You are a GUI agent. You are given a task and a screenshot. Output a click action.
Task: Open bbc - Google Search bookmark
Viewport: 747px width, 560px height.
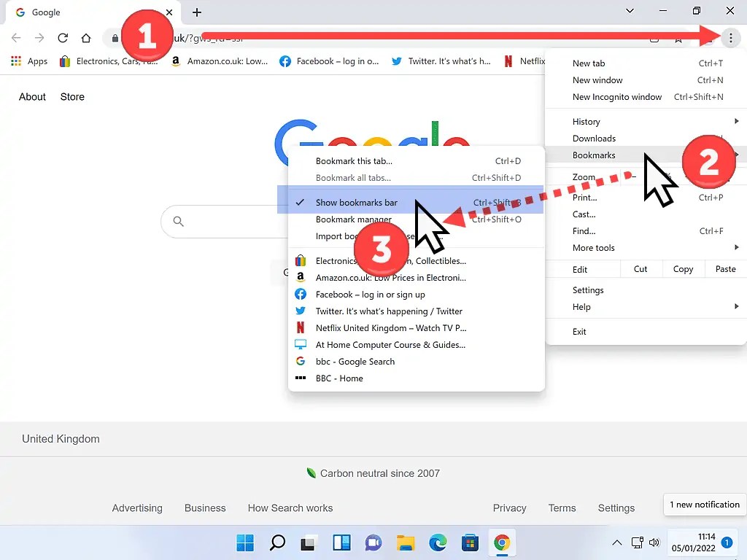(x=417, y=361)
